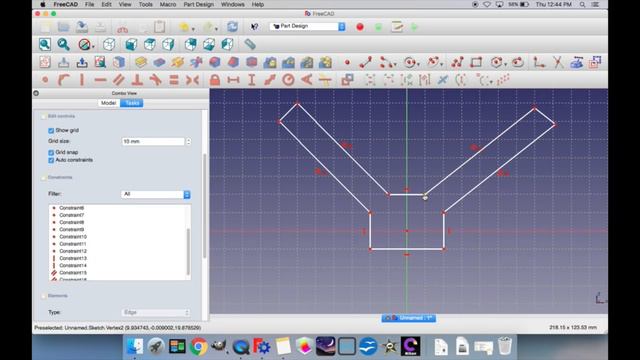Open Chrome from the Dock
Viewport: 640px width, 360px height.
click(x=198, y=347)
